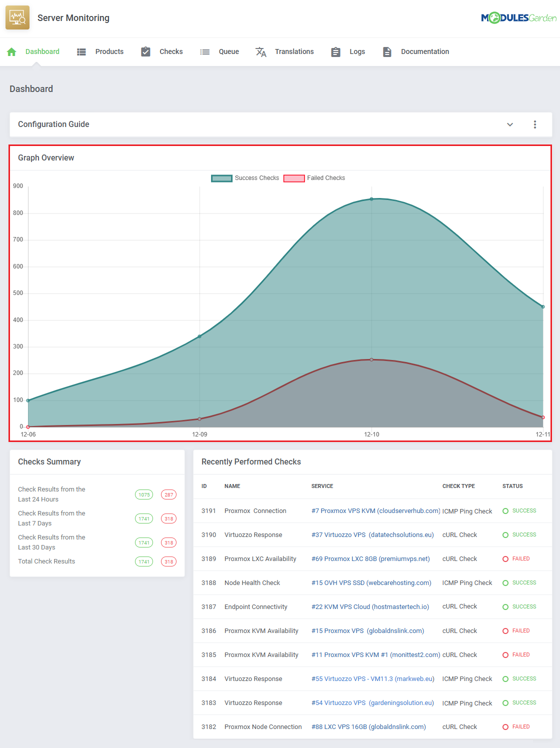Image resolution: width=560 pixels, height=748 pixels.
Task: Click the Recently Performed Checks heading
Action: (x=251, y=462)
